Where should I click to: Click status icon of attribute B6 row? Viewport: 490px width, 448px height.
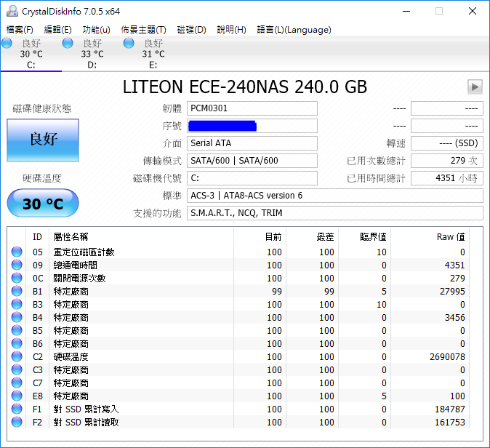[17, 343]
